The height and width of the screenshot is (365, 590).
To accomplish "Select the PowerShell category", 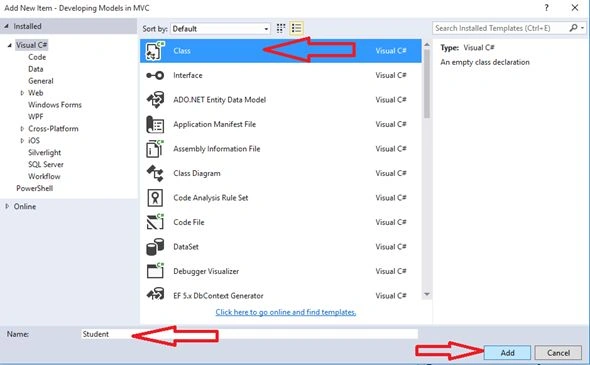I will click(x=34, y=188).
